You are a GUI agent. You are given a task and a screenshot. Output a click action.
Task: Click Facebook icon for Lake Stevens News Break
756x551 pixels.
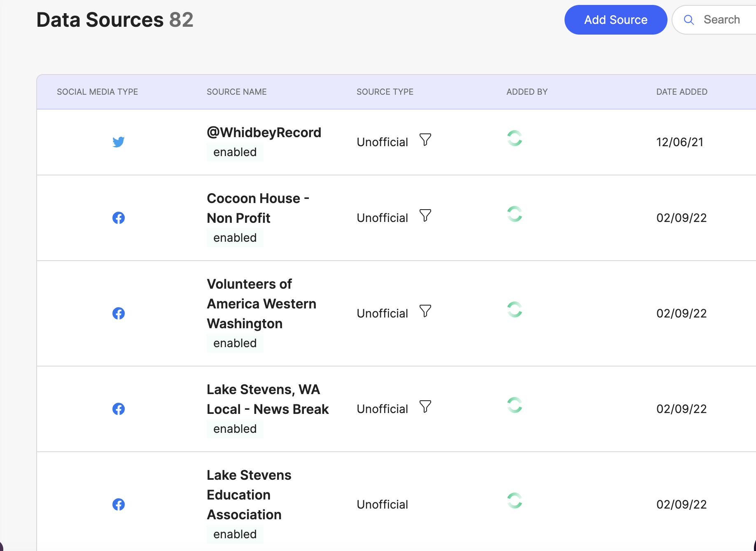(119, 409)
